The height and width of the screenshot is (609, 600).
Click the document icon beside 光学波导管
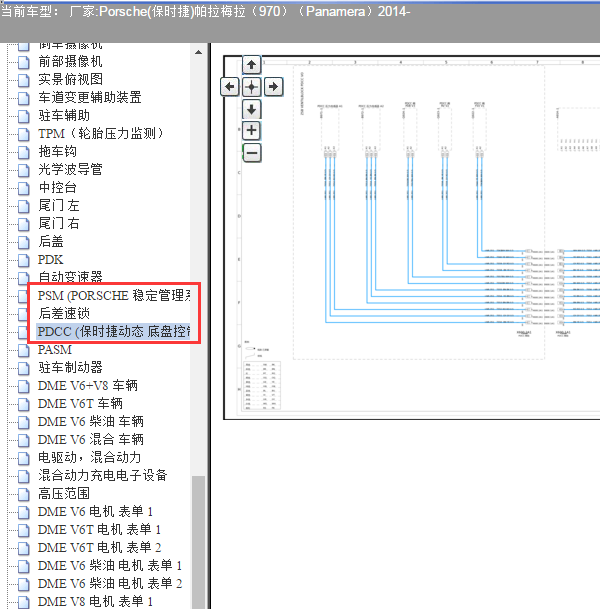point(24,170)
